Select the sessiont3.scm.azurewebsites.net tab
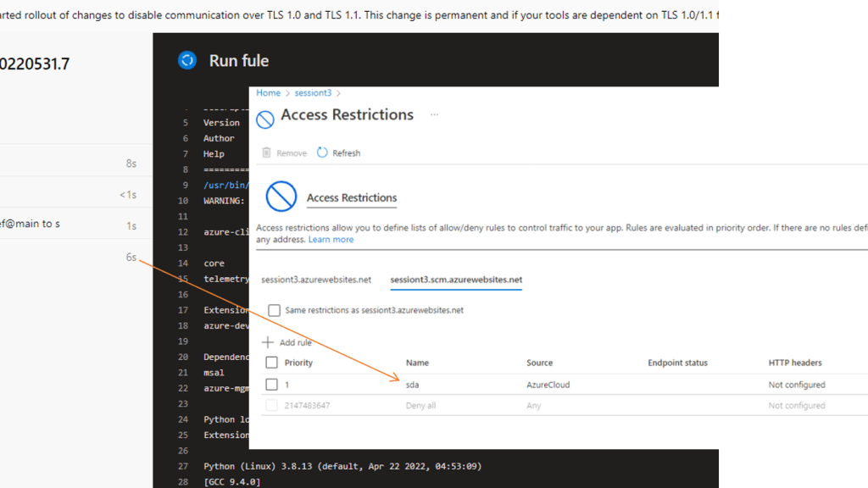 456,280
